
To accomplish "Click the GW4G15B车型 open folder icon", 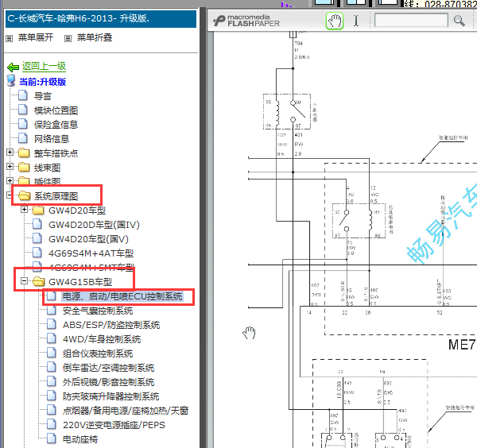I will coord(39,281).
